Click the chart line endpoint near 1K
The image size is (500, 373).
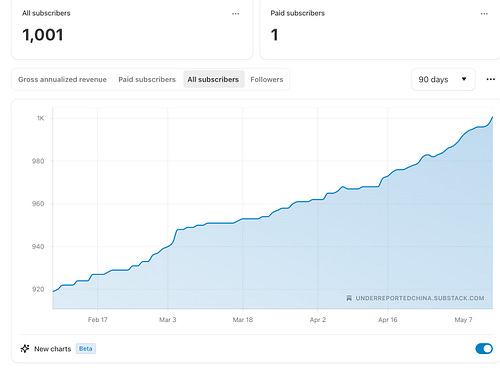tap(492, 117)
